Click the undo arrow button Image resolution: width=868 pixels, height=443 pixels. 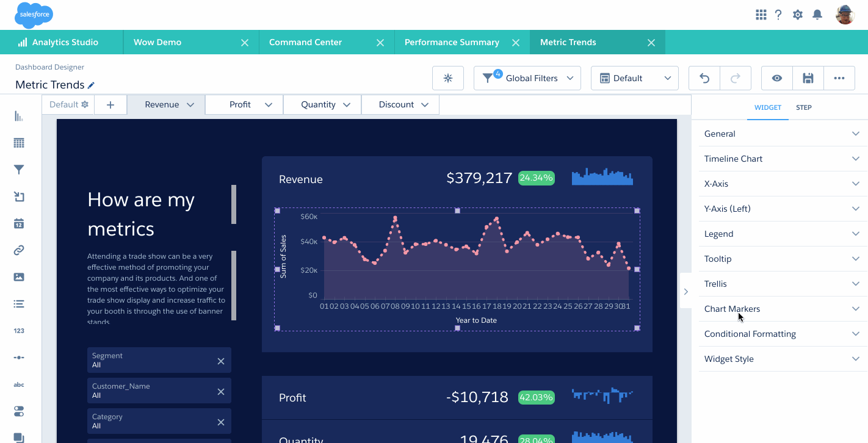(704, 78)
